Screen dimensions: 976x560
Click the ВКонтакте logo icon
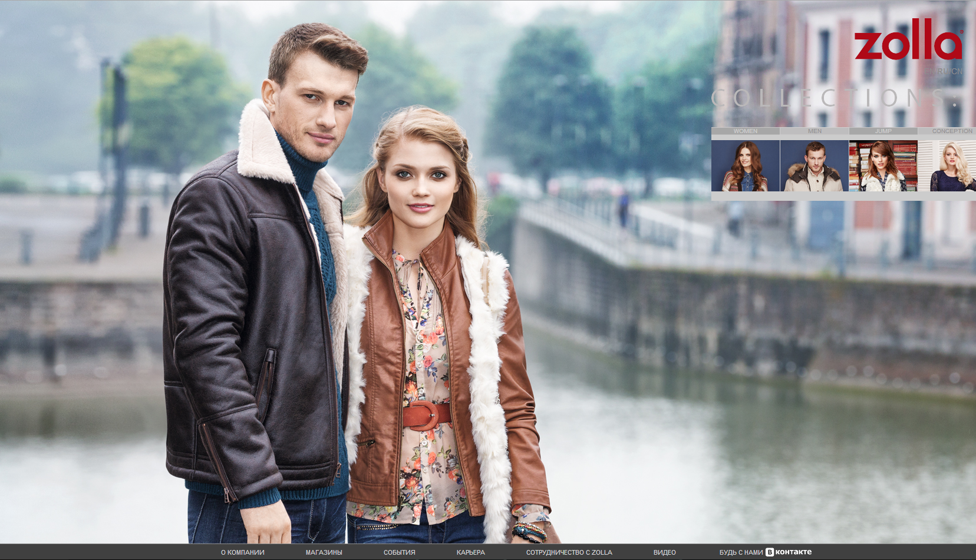point(789,552)
